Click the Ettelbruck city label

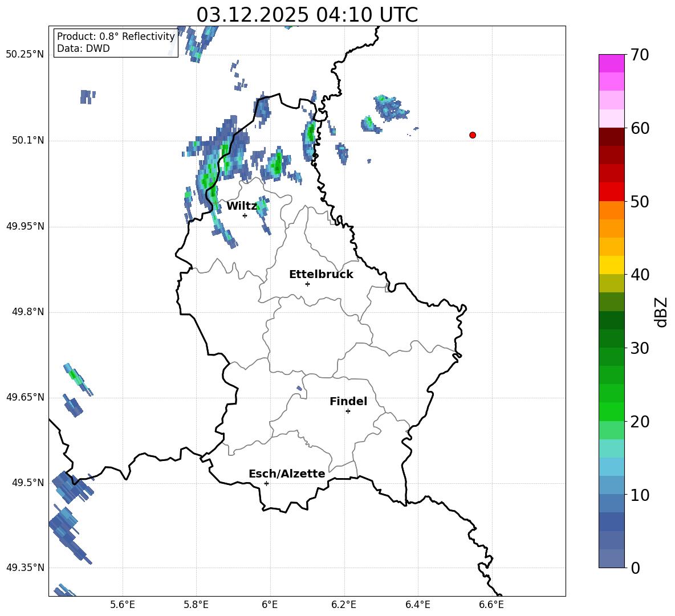(321, 275)
